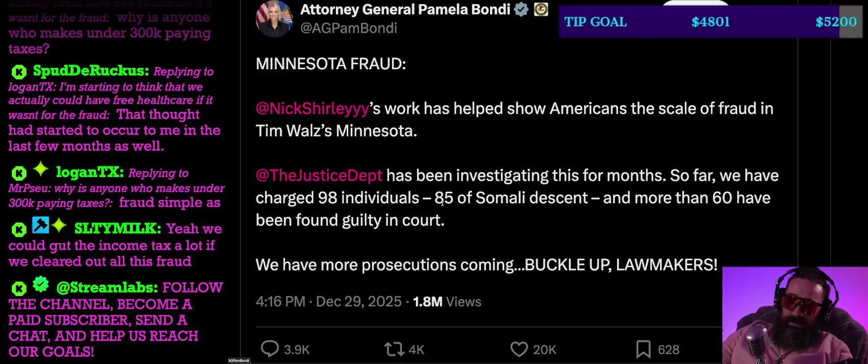The height and width of the screenshot is (364, 868).
Task: Click the SpudDeRuckus chat username
Action: pyautogui.click(x=91, y=71)
